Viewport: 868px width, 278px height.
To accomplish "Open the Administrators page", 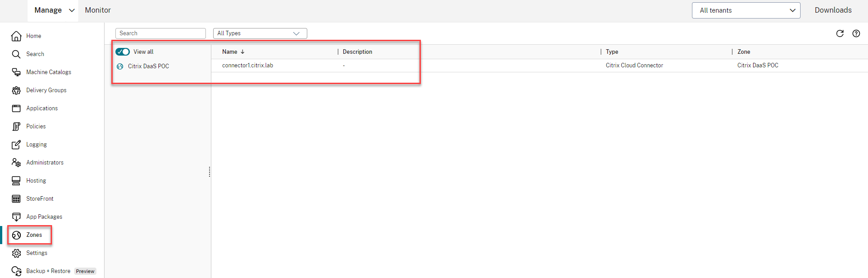I will tap(45, 163).
